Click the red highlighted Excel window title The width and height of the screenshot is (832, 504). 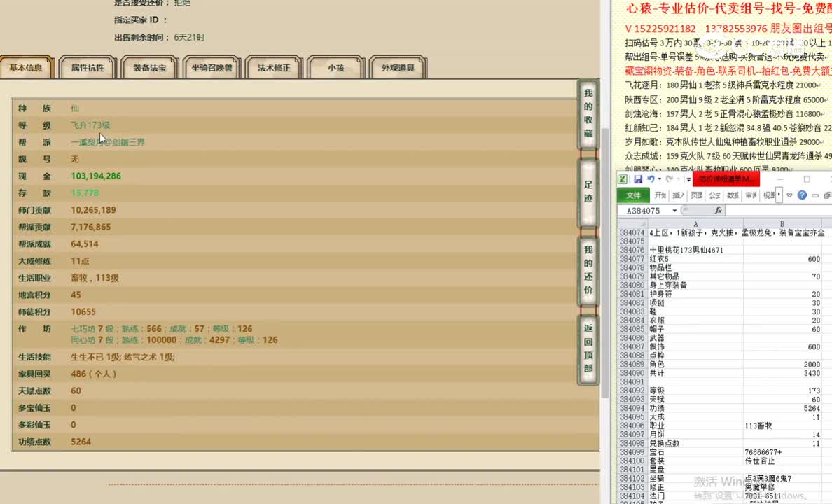pyautogui.click(x=726, y=179)
